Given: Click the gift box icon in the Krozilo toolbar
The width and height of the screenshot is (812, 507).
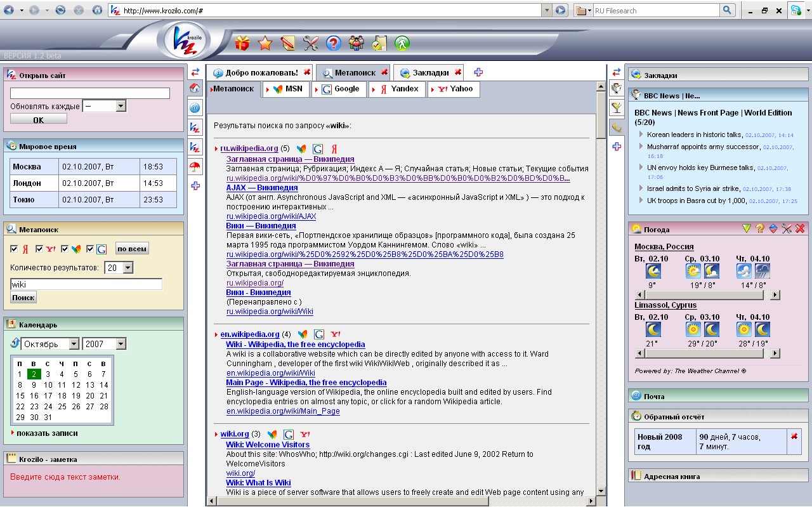Looking at the screenshot, I should [x=242, y=43].
